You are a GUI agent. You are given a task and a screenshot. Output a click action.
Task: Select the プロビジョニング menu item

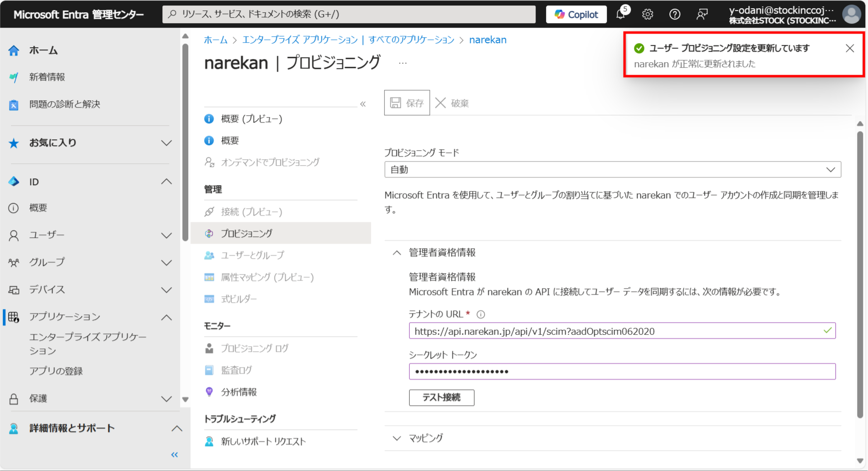(281, 233)
